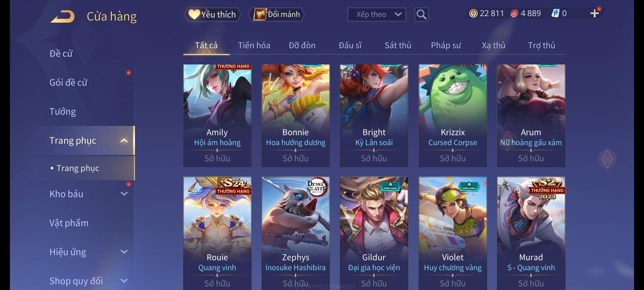Open the search magnifier icon
644x290 pixels.
(421, 15)
